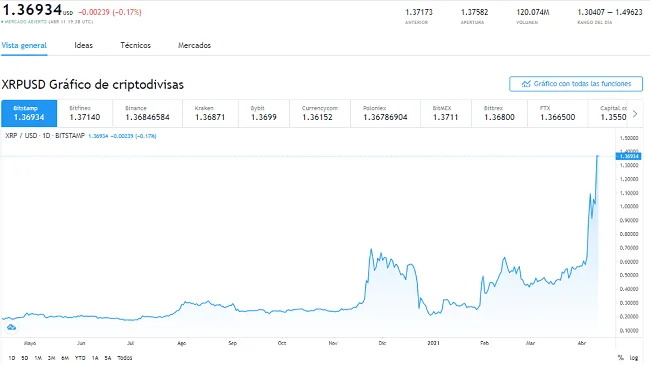
Task: Set the chart range to 5D
Action: click(25, 358)
